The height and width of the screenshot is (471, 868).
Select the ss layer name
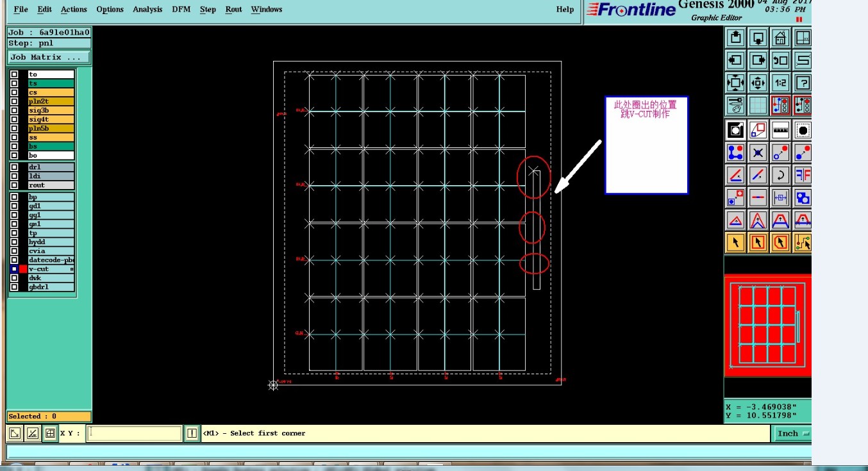pyautogui.click(x=51, y=137)
